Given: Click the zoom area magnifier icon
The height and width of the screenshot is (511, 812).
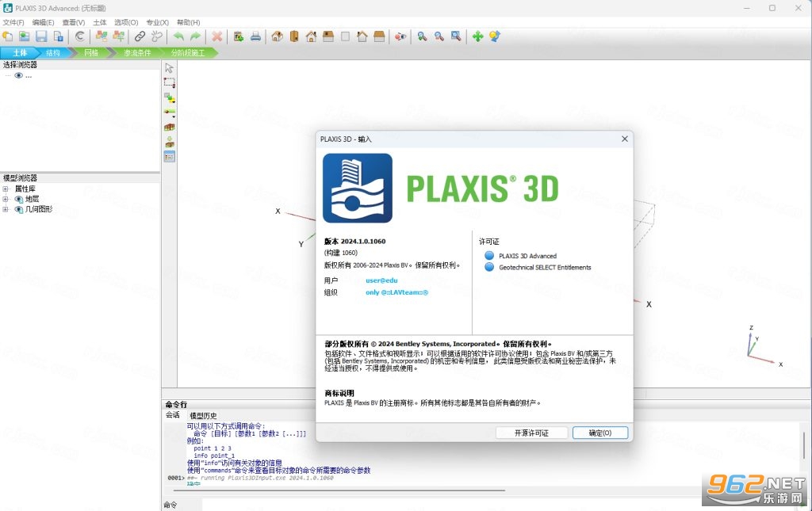Looking at the screenshot, I should click(x=456, y=36).
